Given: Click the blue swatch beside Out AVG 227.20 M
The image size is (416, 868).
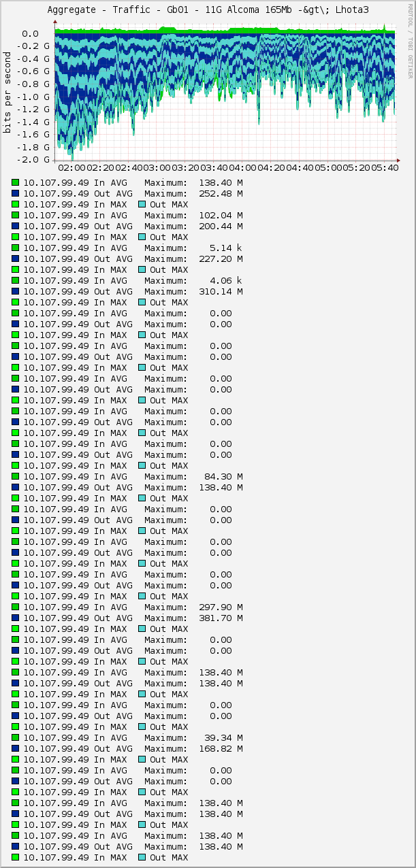Looking at the screenshot, I should (16, 259).
